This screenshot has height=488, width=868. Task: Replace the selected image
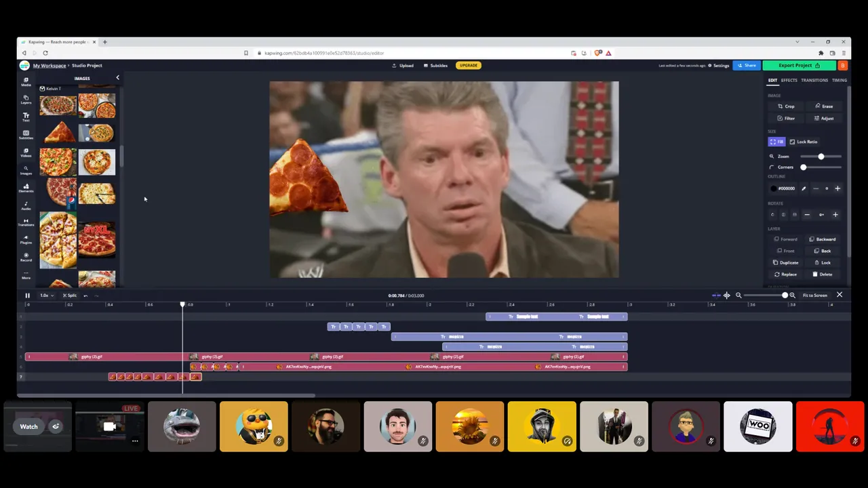786,274
